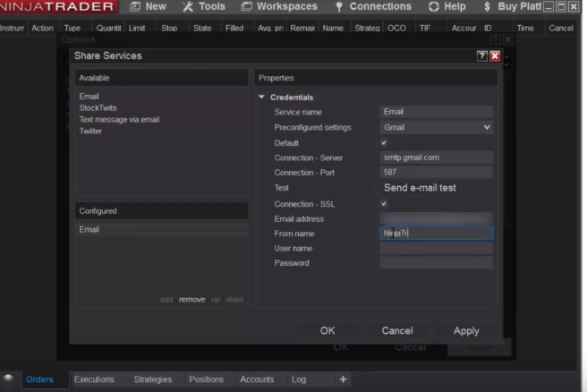Open the Help menu
The height and width of the screenshot is (392, 587).
click(x=447, y=6)
